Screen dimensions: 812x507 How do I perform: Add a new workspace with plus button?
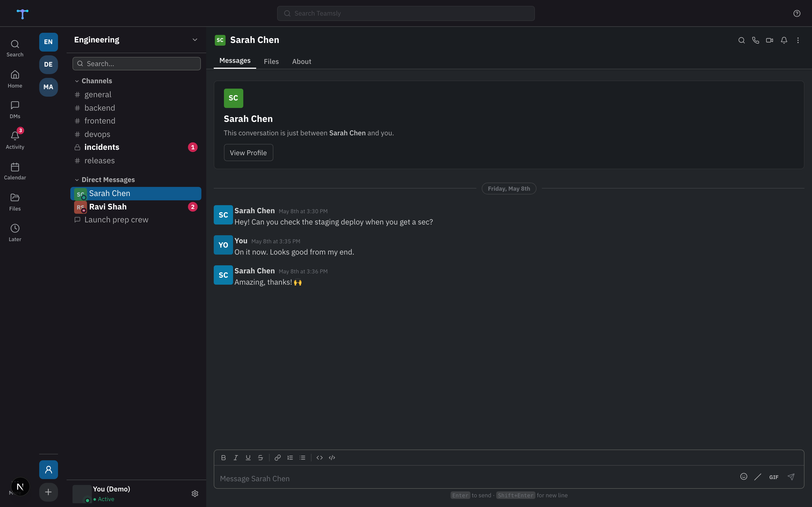click(48, 492)
